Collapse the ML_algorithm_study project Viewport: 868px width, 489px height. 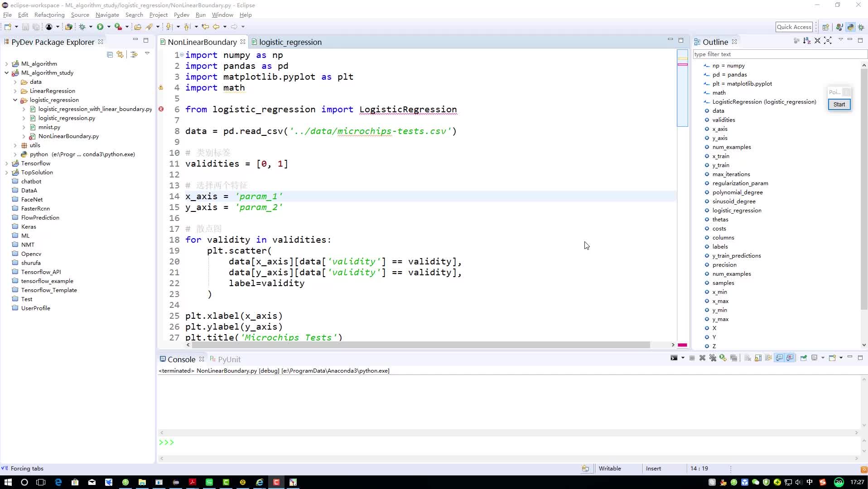pyautogui.click(x=6, y=73)
